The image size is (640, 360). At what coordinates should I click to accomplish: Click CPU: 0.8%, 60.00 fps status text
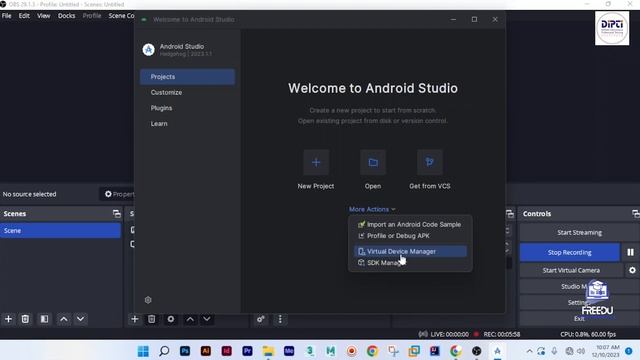pos(588,334)
